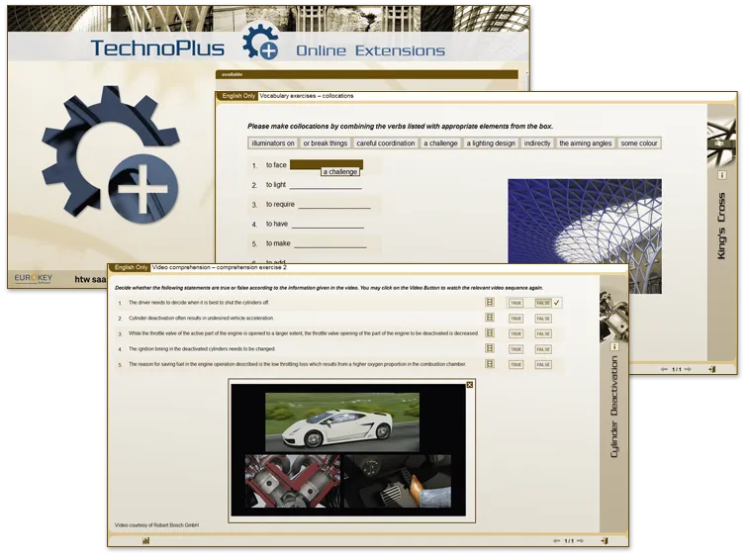
Task: Click the 'English Only' tab in vocabulary window
Action: (238, 96)
